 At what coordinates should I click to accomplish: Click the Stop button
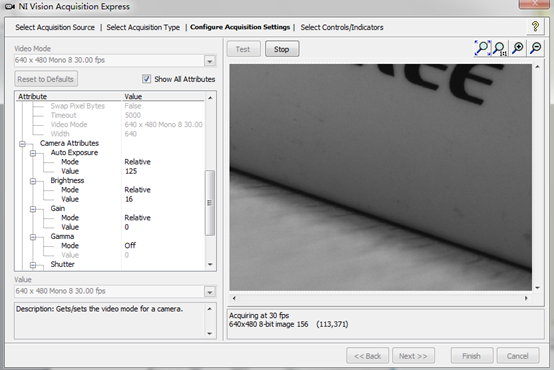click(282, 49)
